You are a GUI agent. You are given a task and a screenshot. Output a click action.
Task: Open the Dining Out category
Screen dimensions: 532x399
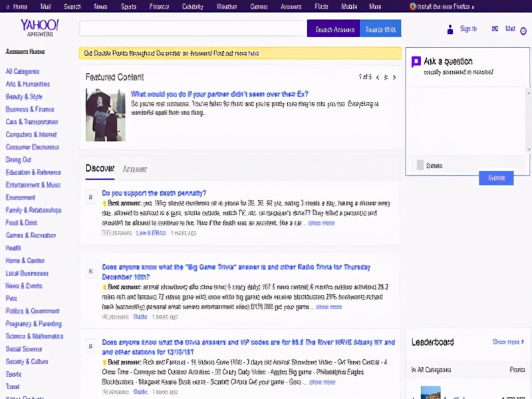(x=19, y=160)
